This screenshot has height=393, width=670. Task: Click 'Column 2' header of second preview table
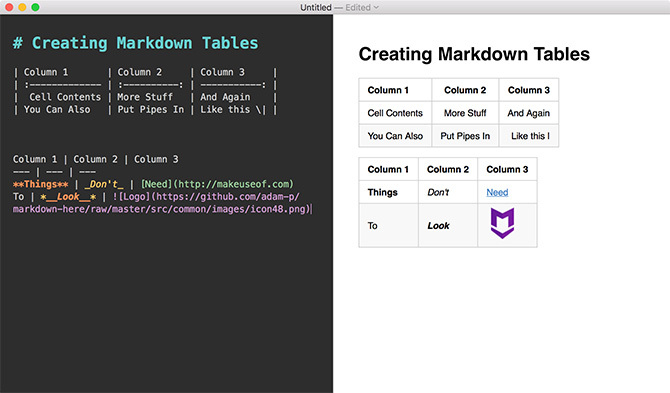(448, 169)
